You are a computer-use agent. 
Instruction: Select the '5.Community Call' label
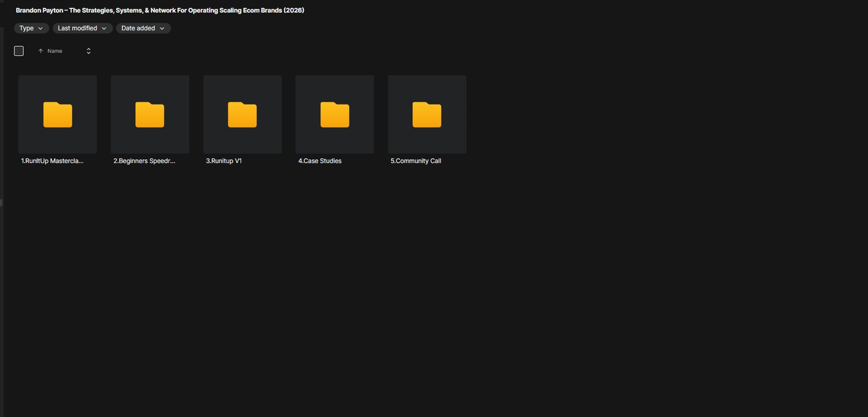click(x=416, y=161)
